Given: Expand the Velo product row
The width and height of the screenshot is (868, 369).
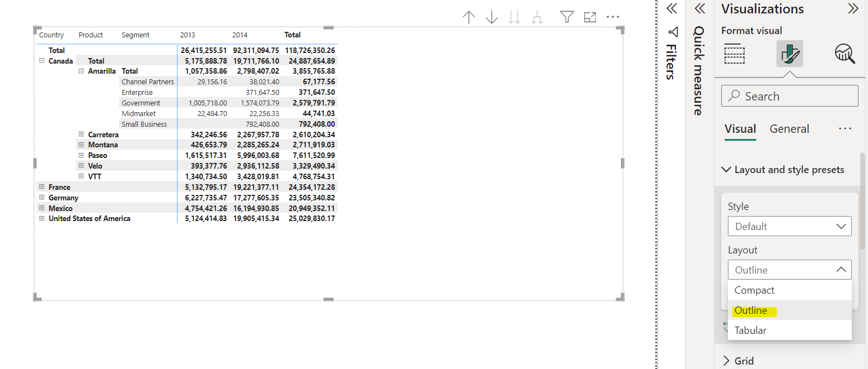Looking at the screenshot, I should 81,166.
